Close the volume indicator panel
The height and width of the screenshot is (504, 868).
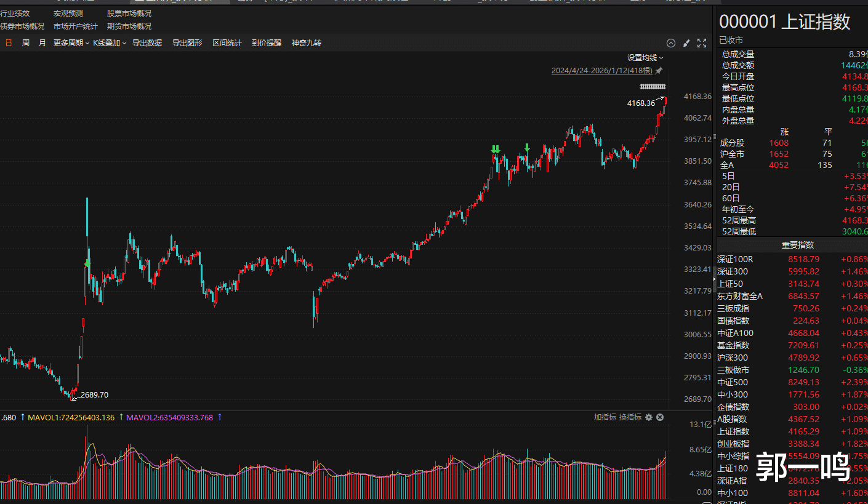[x=660, y=417]
